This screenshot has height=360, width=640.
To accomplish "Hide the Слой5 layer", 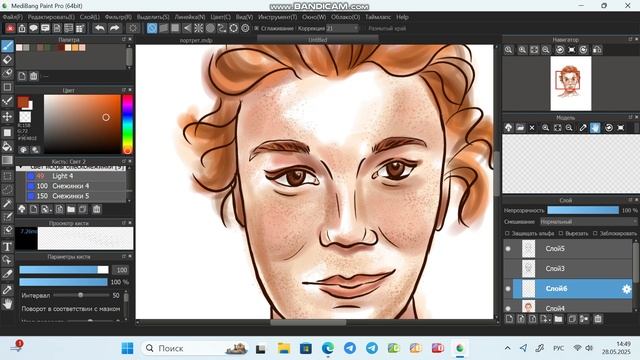I will coord(508,249).
